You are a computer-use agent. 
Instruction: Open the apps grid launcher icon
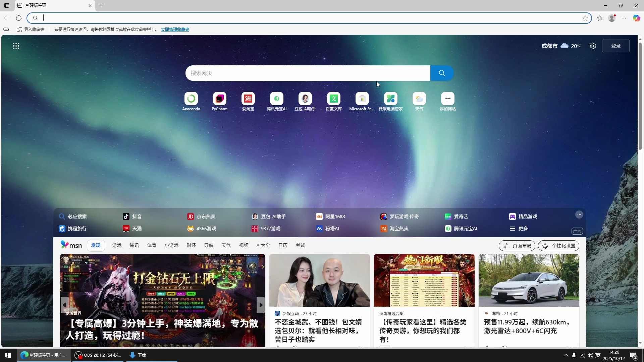click(x=16, y=46)
